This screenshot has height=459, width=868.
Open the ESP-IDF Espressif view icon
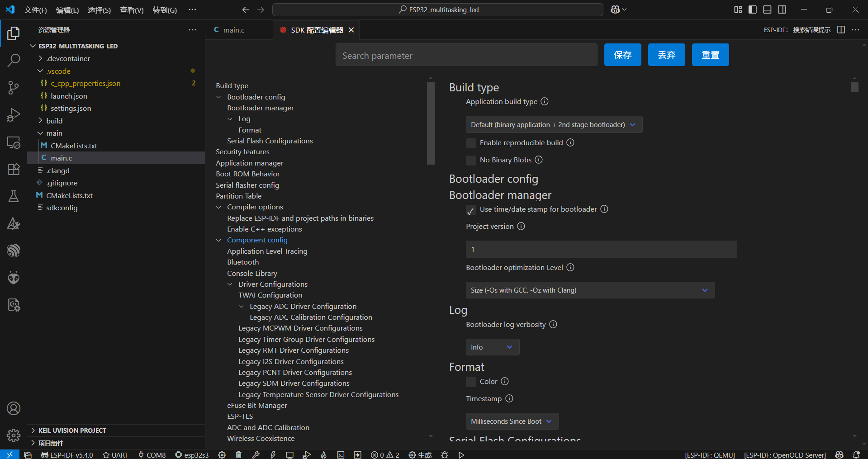click(x=14, y=250)
